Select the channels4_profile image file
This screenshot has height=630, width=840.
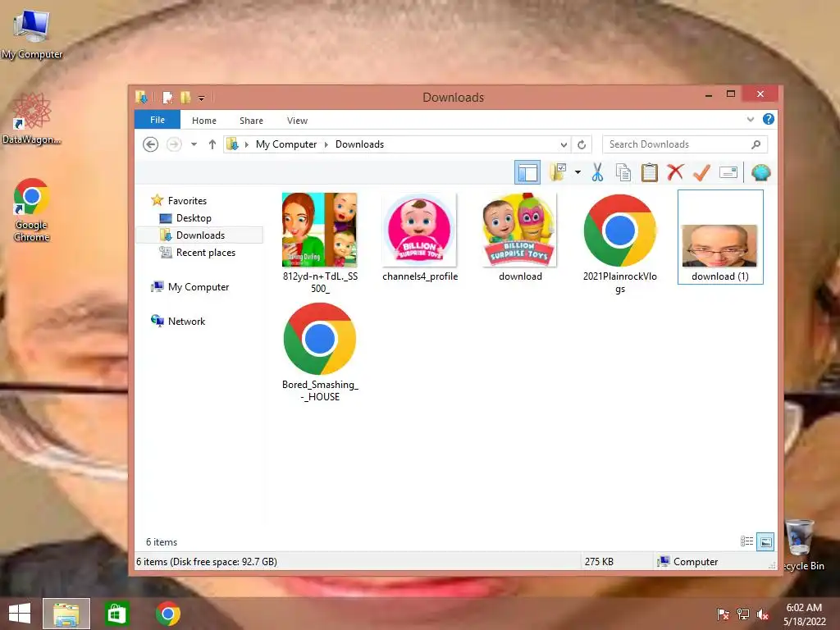420,237
